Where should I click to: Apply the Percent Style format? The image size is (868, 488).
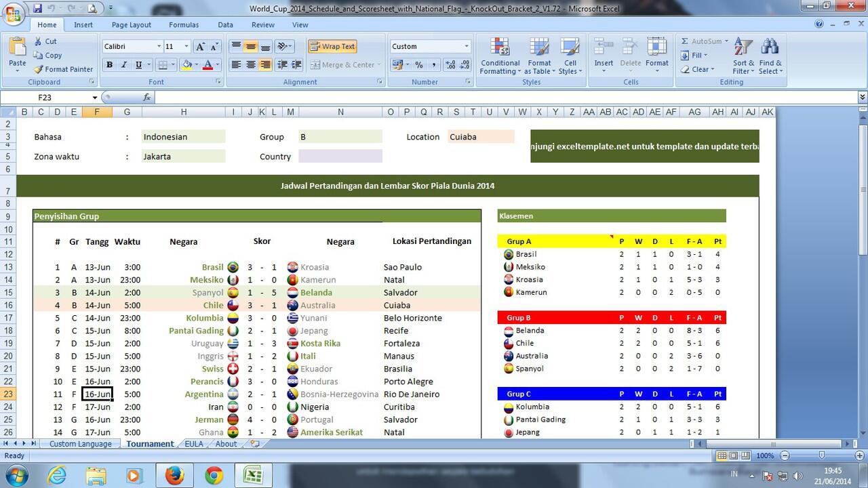(x=419, y=65)
